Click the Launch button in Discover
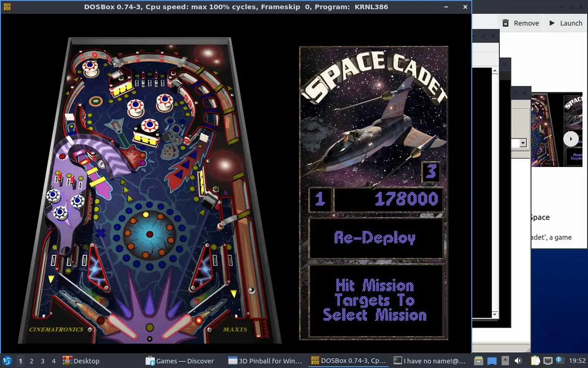This screenshot has width=588, height=368. pyautogui.click(x=565, y=23)
